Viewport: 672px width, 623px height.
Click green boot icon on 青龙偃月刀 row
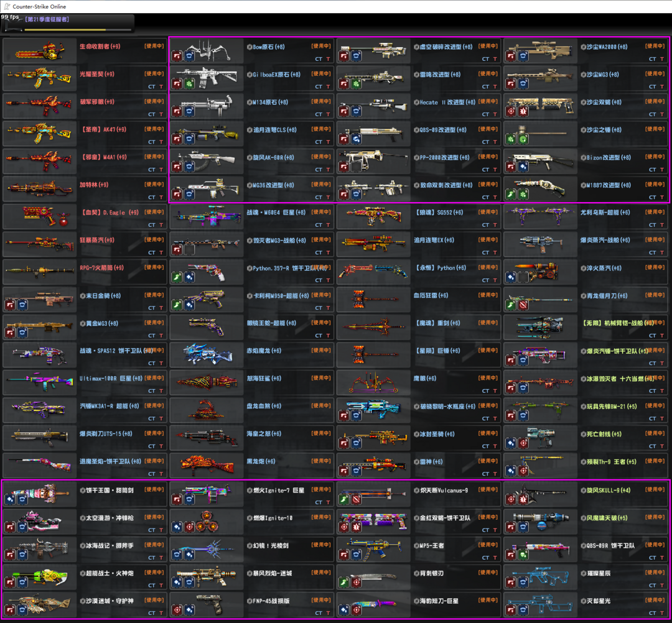coord(510,305)
